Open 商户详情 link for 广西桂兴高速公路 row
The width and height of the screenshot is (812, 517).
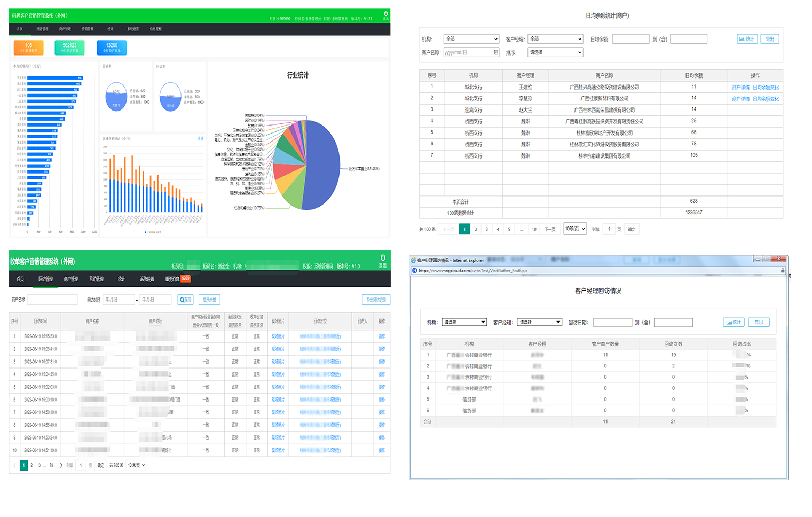(740, 88)
